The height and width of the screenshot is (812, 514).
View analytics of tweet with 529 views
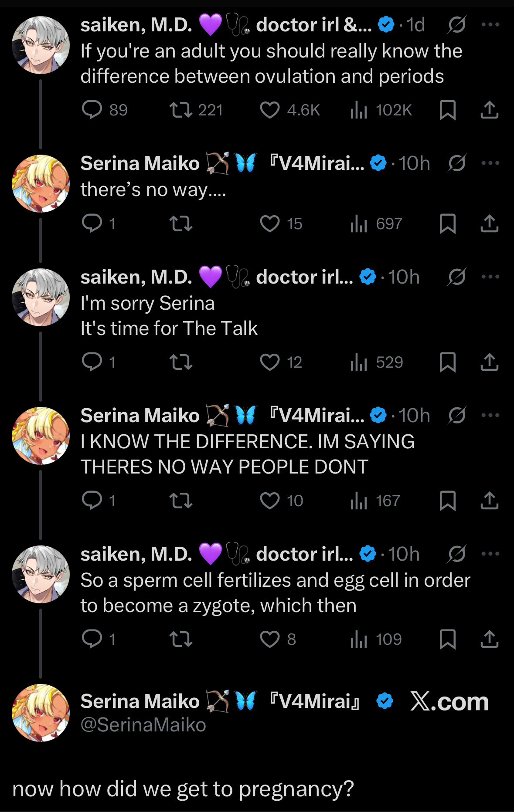click(x=359, y=362)
